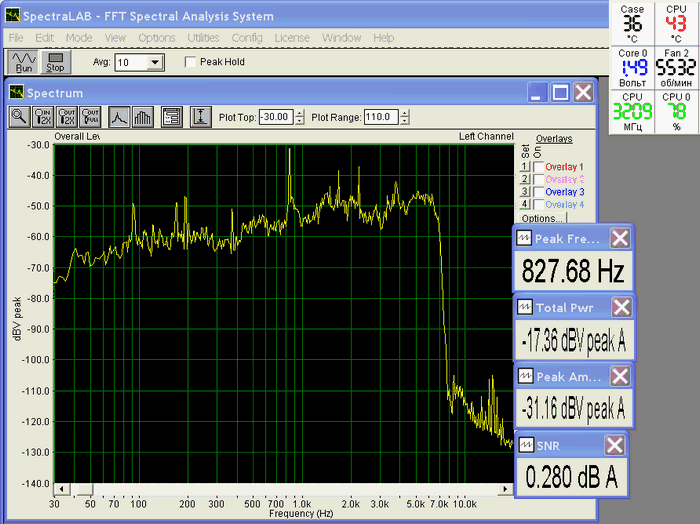This screenshot has height=524, width=700.
Task: Click the Plot Top stepper arrows
Action: pyautogui.click(x=299, y=117)
